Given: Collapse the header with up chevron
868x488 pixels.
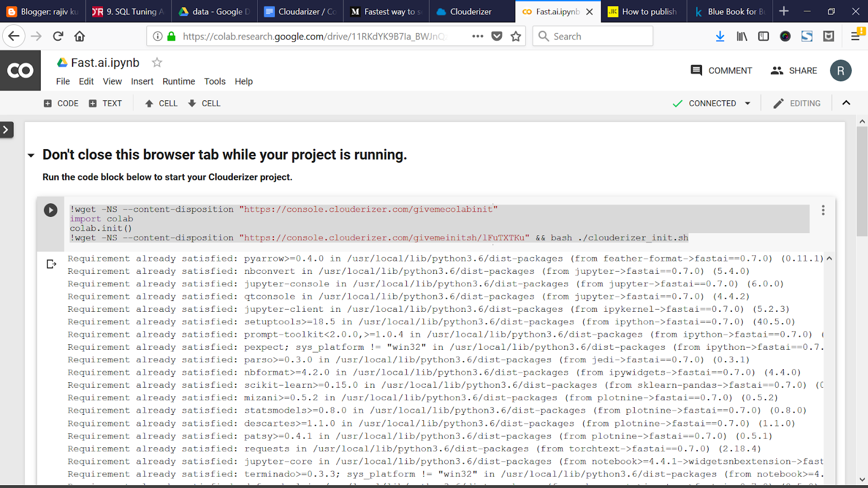Looking at the screenshot, I should [x=846, y=103].
